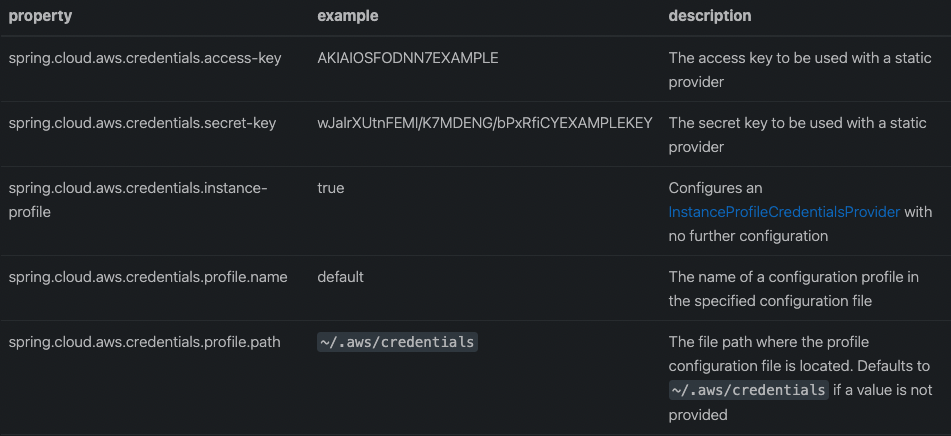Click the spring.cloud.aws.credentials.access-key property cell
951x436 pixels.
tap(145, 58)
